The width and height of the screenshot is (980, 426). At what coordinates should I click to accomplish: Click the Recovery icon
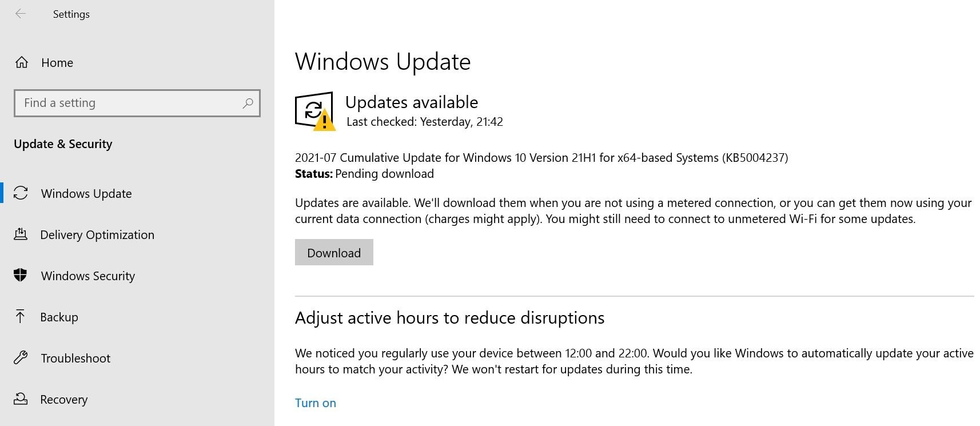click(21, 399)
